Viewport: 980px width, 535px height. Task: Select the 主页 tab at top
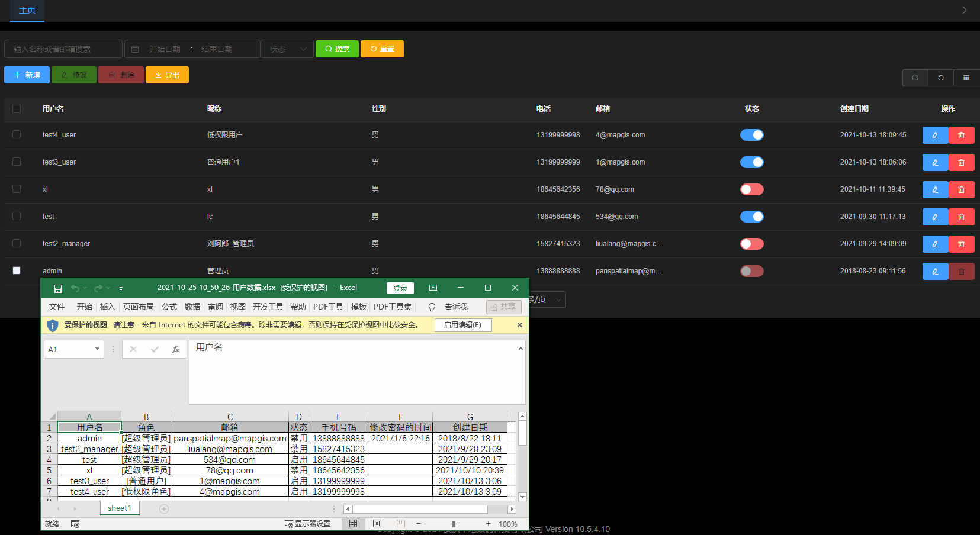tap(27, 10)
